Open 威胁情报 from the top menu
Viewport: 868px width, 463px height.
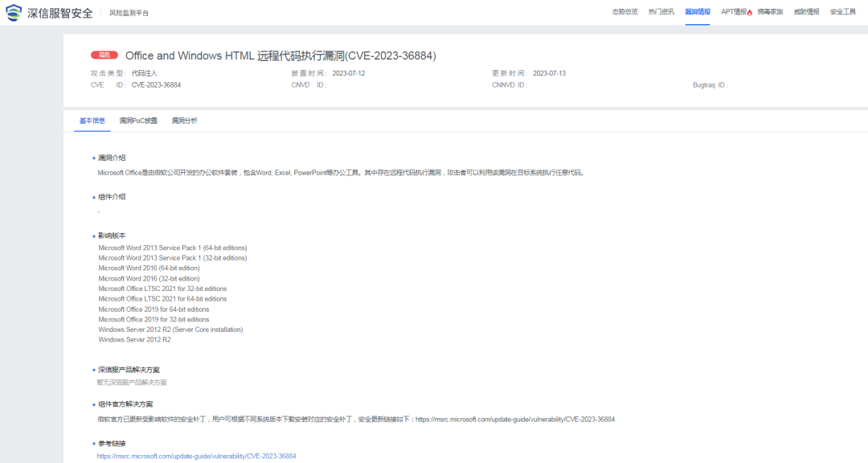pyautogui.click(x=807, y=11)
